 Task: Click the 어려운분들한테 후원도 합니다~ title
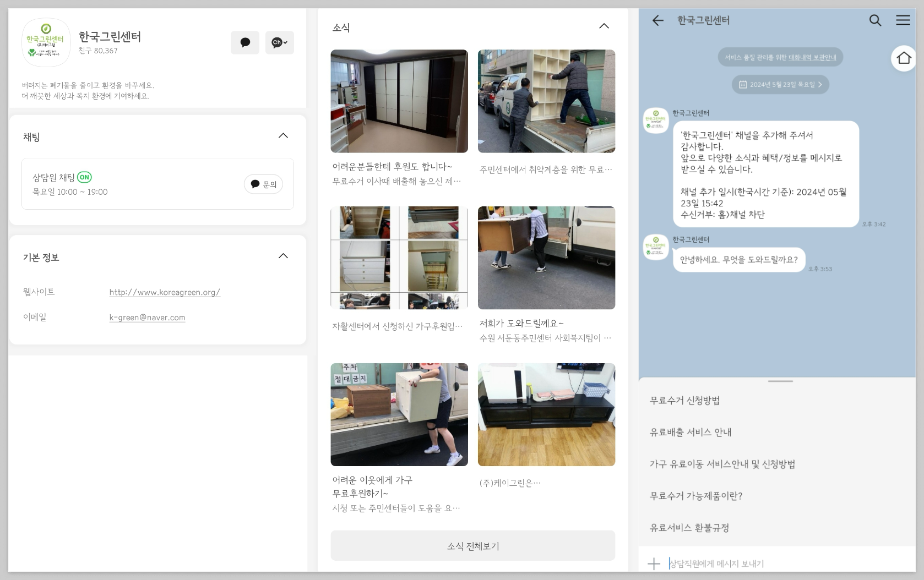pyautogui.click(x=392, y=166)
